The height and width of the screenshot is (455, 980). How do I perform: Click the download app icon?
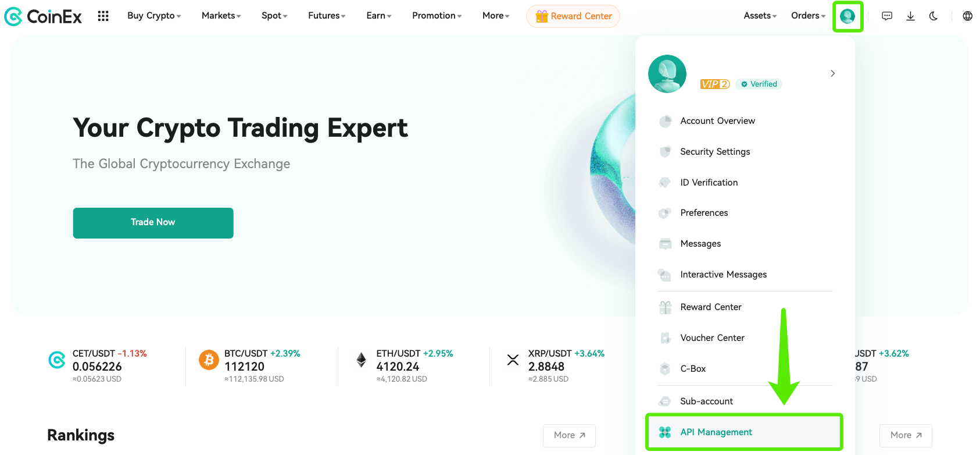click(910, 16)
